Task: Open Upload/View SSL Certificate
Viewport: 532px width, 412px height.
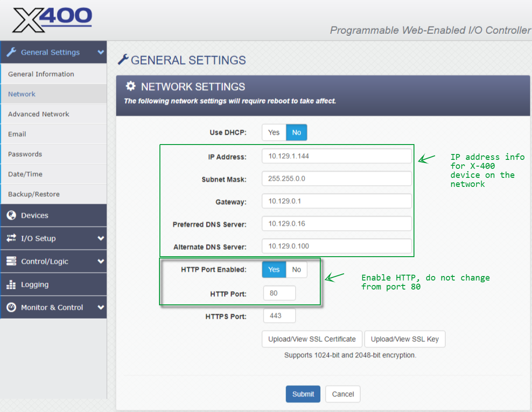Action: pyautogui.click(x=312, y=339)
